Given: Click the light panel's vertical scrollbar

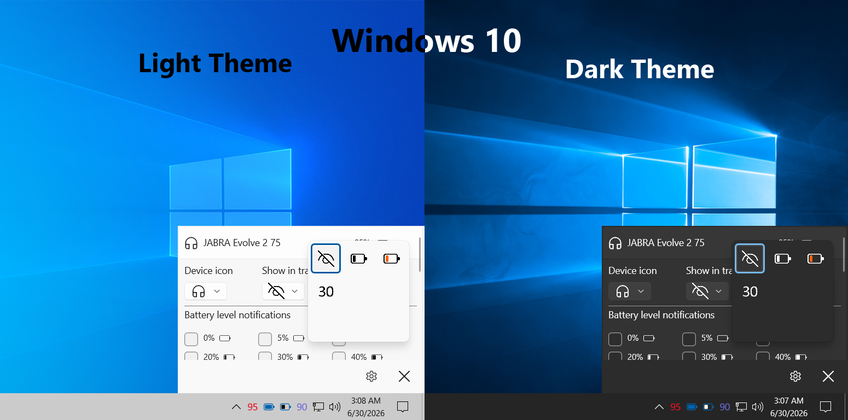Looking at the screenshot, I should (420, 257).
